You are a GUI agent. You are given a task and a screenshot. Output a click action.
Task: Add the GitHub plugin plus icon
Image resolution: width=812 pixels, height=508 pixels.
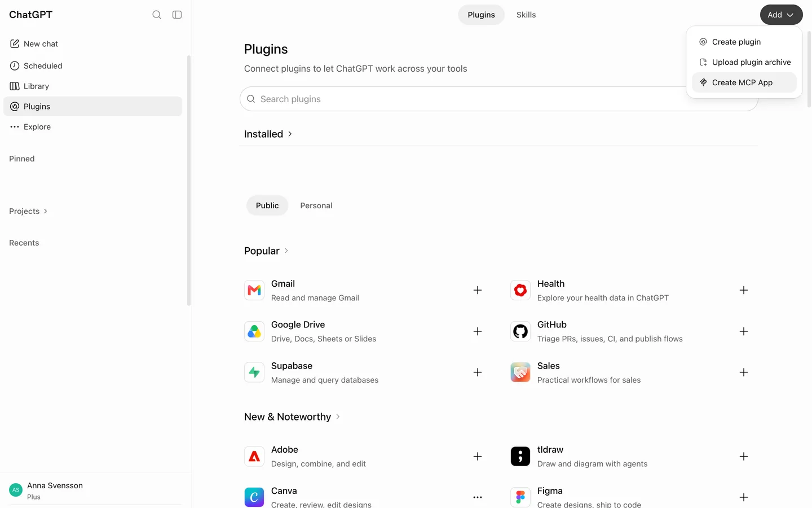point(744,331)
